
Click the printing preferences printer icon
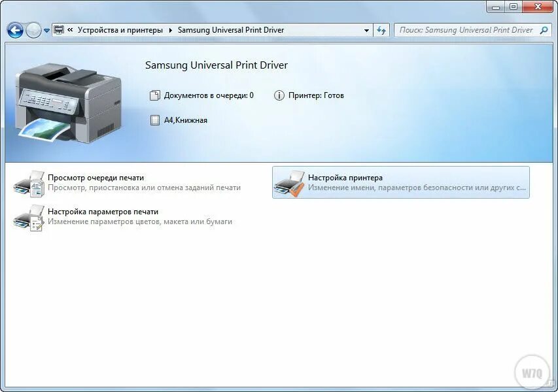(29, 218)
